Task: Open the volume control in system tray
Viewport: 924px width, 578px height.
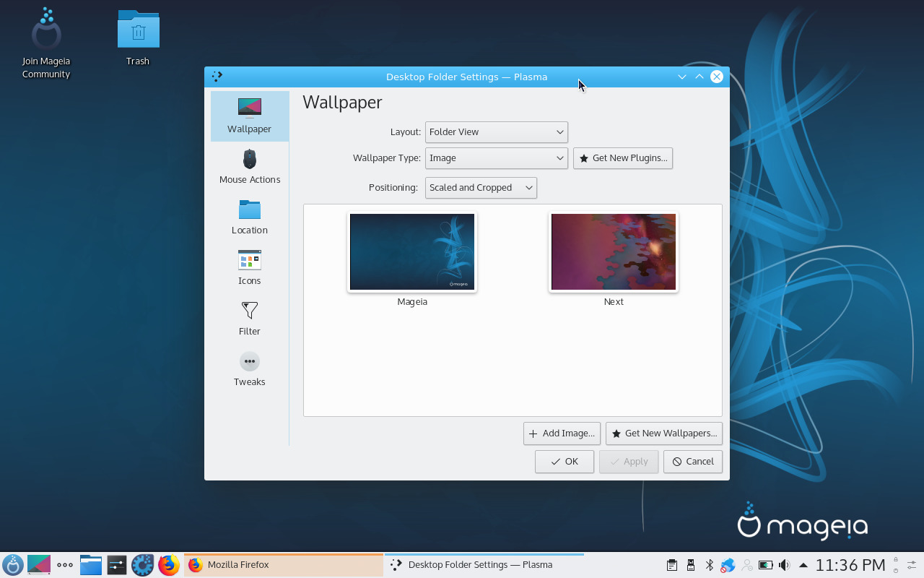Action: pyautogui.click(x=784, y=565)
